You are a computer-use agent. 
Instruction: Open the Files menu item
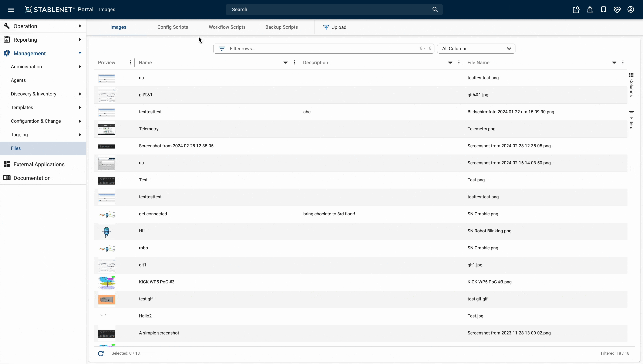point(43,148)
